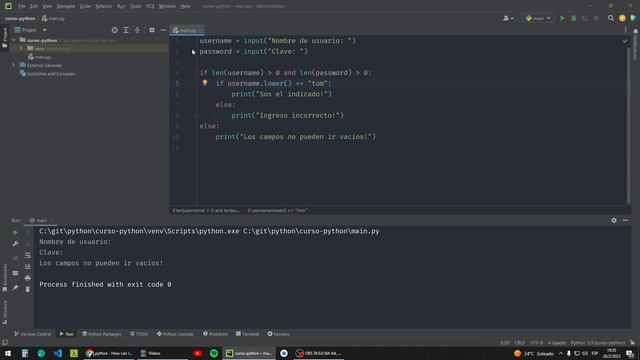Hide the Run tool window
Image resolution: width=640 pixels, height=360 pixels.
(625, 220)
